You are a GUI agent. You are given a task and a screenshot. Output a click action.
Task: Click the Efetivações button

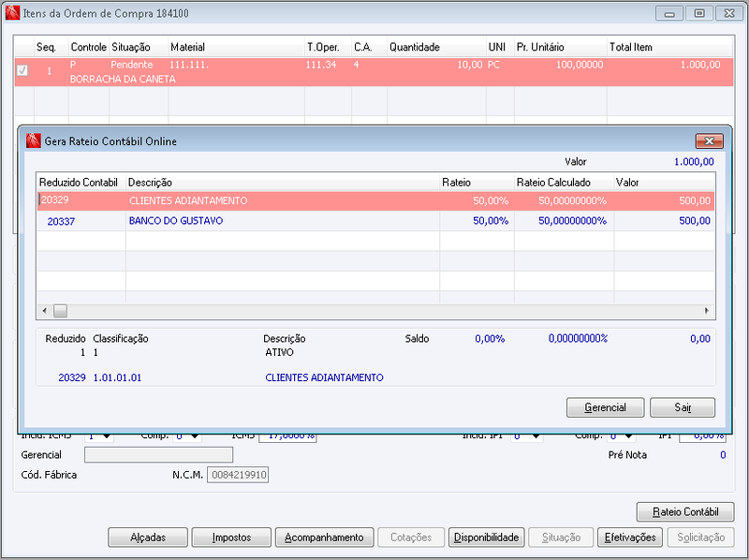pos(630,538)
